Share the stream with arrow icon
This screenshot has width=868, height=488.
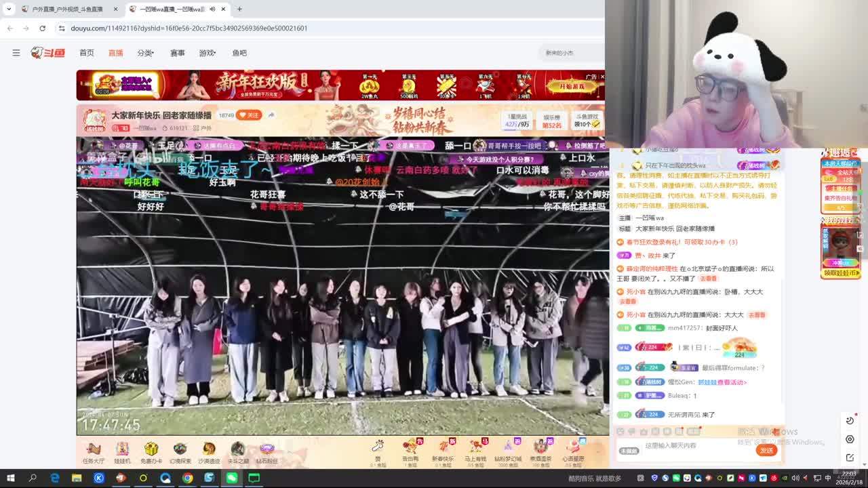tap(271, 115)
